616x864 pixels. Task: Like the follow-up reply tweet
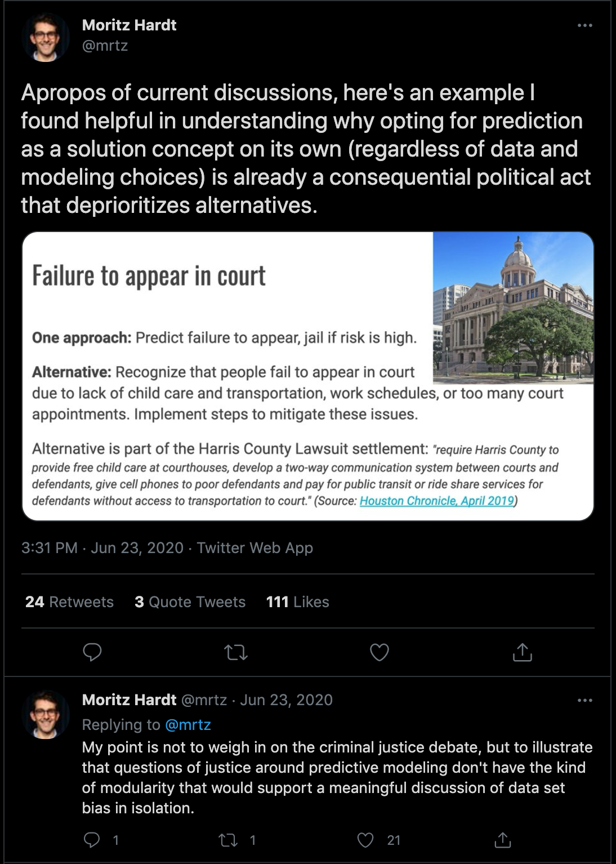pyautogui.click(x=366, y=840)
